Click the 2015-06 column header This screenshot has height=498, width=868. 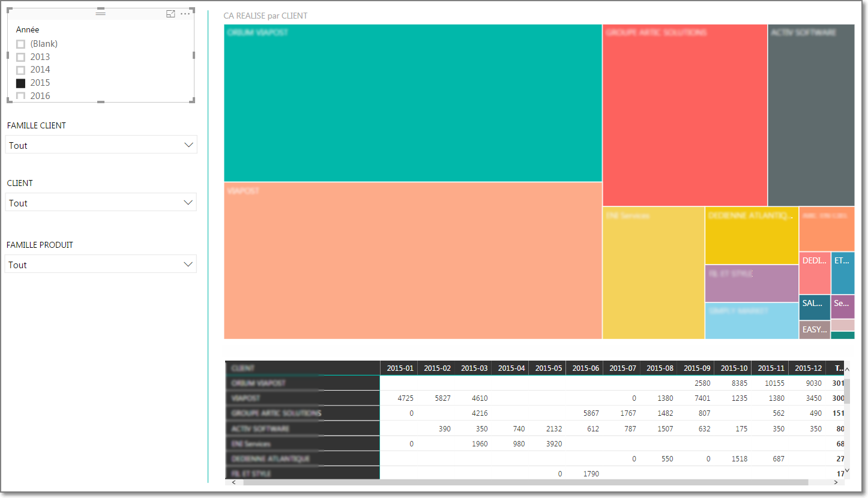pyautogui.click(x=586, y=368)
